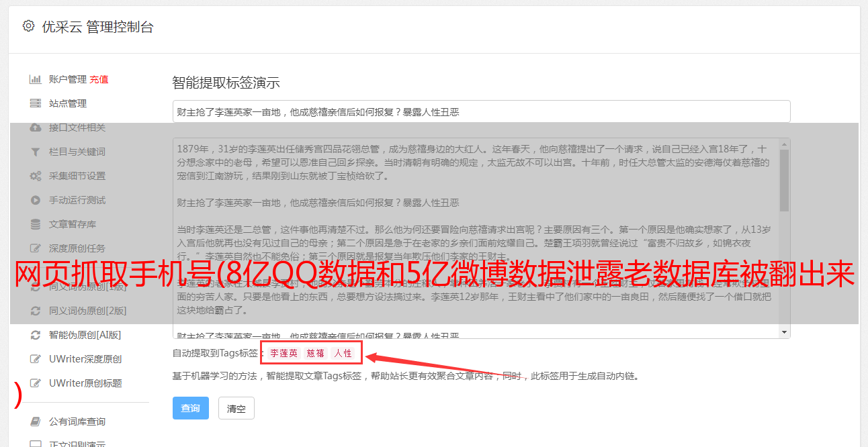
Task: Click the blue 查询 button
Action: (191, 408)
